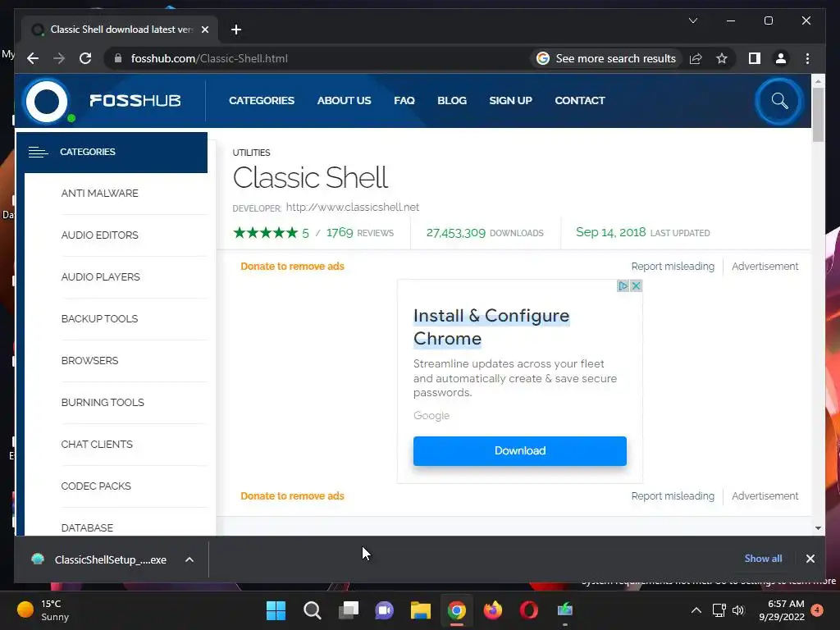The height and width of the screenshot is (630, 840).
Task: Go back to the previous page
Action: (x=33, y=58)
